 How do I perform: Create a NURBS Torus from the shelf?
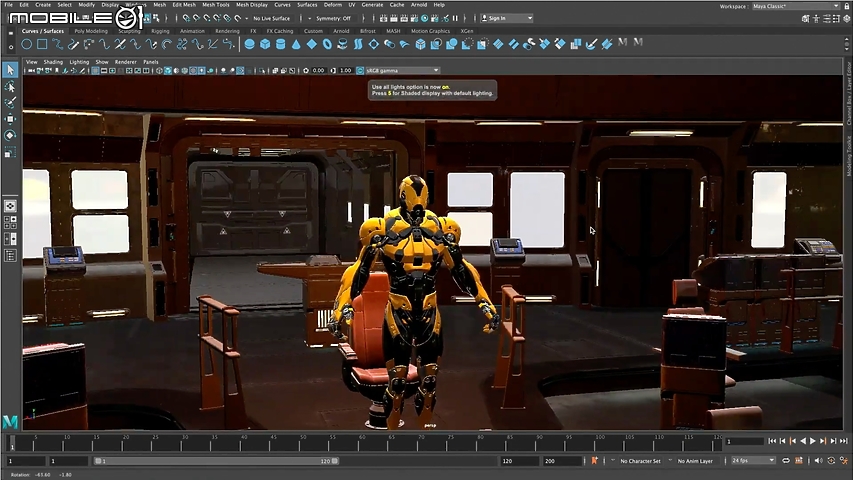(327, 45)
